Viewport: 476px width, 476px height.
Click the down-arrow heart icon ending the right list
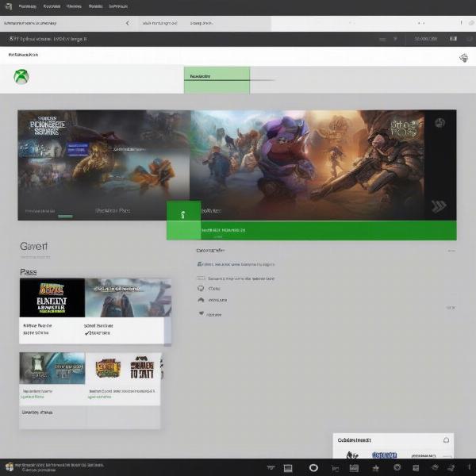click(201, 313)
